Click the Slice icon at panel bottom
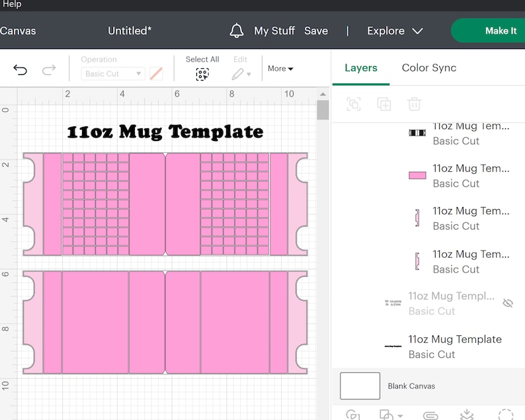525x420 pixels. [353, 415]
